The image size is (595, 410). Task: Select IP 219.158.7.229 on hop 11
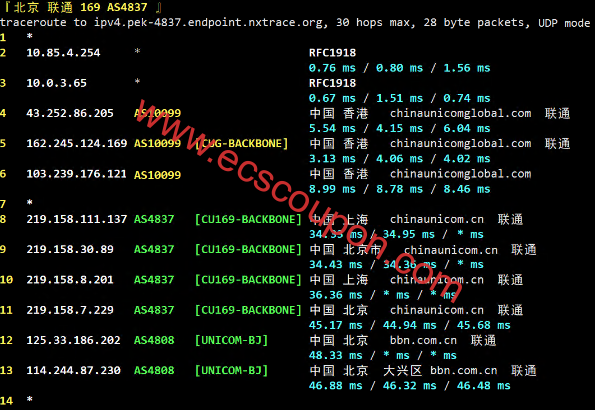(x=70, y=310)
